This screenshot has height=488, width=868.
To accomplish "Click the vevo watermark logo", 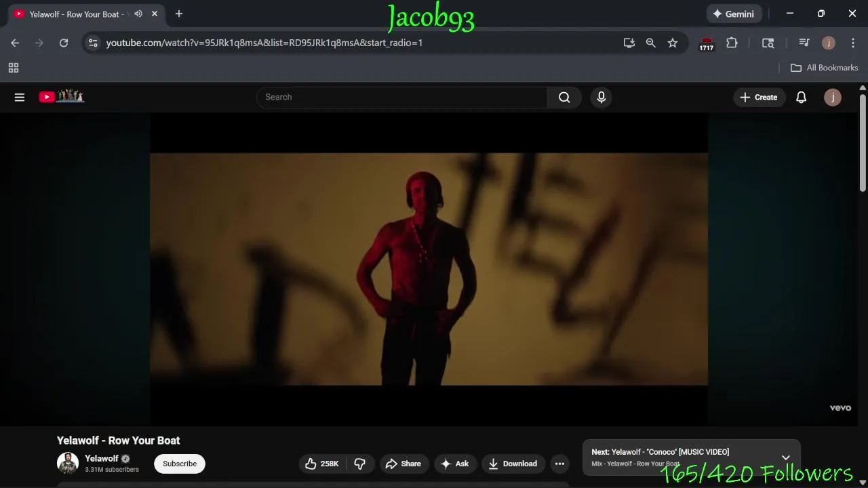I will pos(840,408).
